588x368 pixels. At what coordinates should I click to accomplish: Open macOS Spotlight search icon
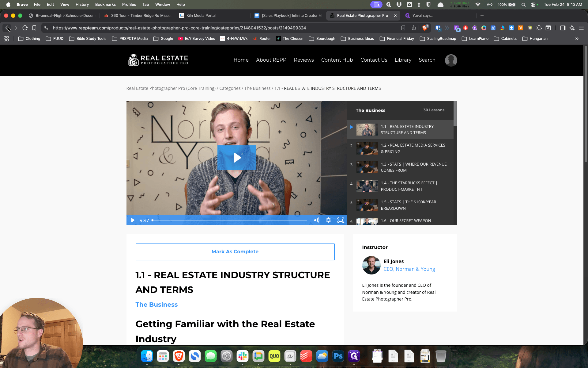pos(523,5)
